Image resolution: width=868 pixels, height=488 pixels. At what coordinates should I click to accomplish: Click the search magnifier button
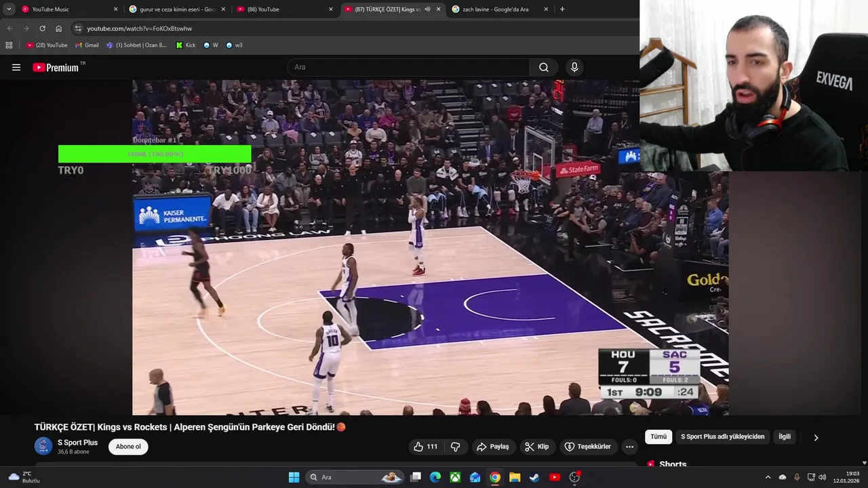click(544, 67)
